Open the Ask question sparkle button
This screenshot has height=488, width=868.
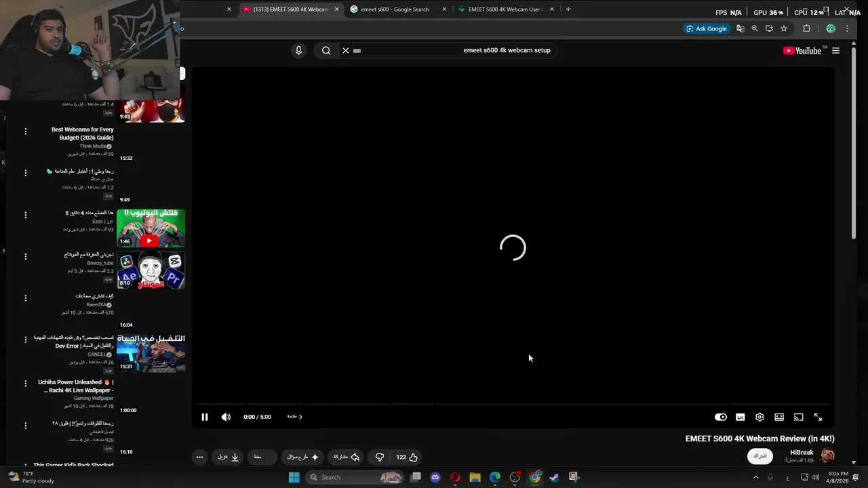(x=302, y=457)
